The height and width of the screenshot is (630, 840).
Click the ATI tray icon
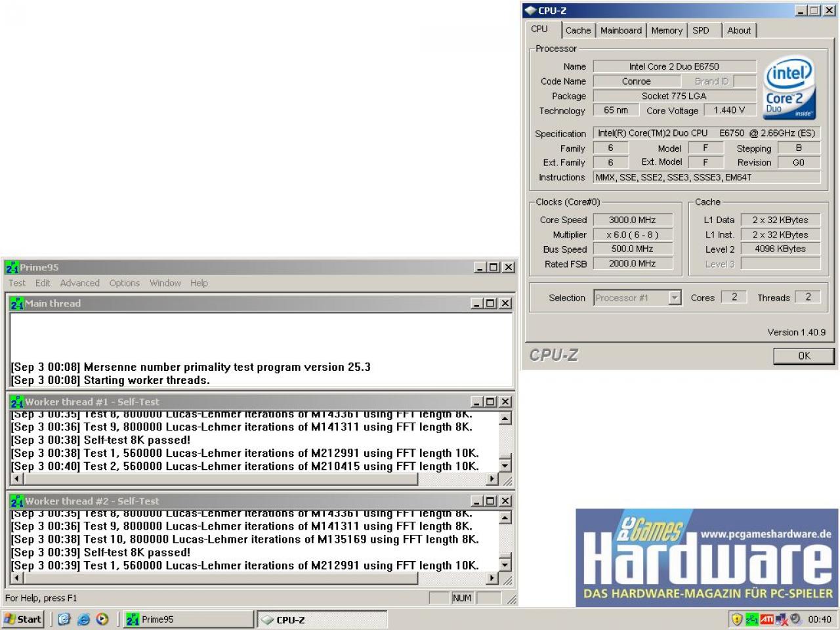tap(766, 619)
